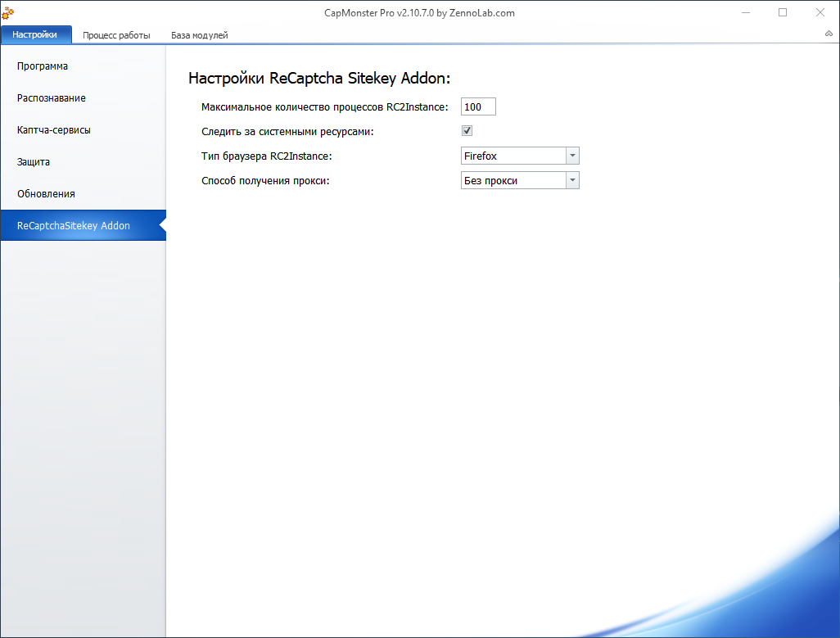Screen dimensions: 840x638
Task: Open the proxy method dropdown showing Без прокси
Action: tap(520, 180)
